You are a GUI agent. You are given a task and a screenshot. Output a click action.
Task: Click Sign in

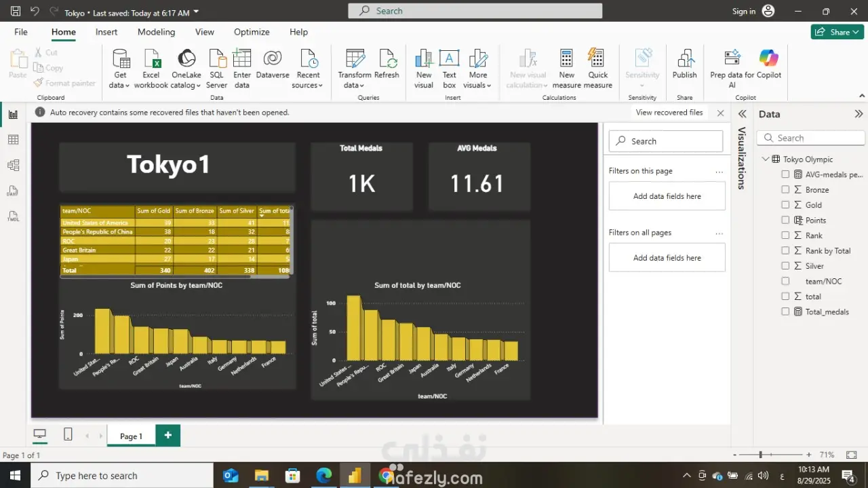click(744, 12)
